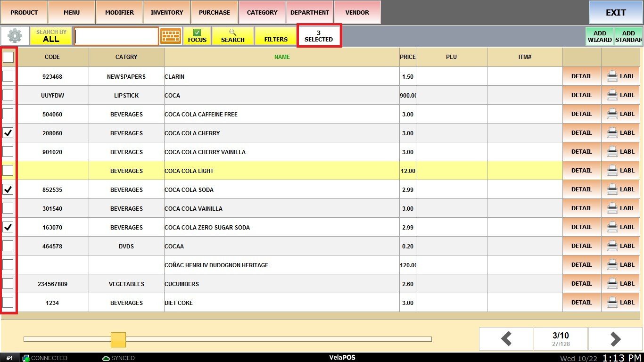The width and height of the screenshot is (644, 362).
Task: Open the on-screen keyboard icon
Action: (170, 36)
